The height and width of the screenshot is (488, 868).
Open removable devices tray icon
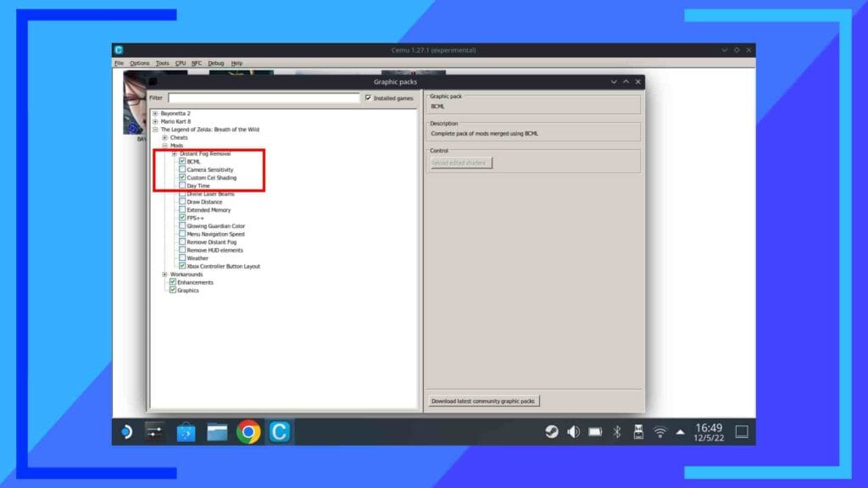[x=638, y=431]
